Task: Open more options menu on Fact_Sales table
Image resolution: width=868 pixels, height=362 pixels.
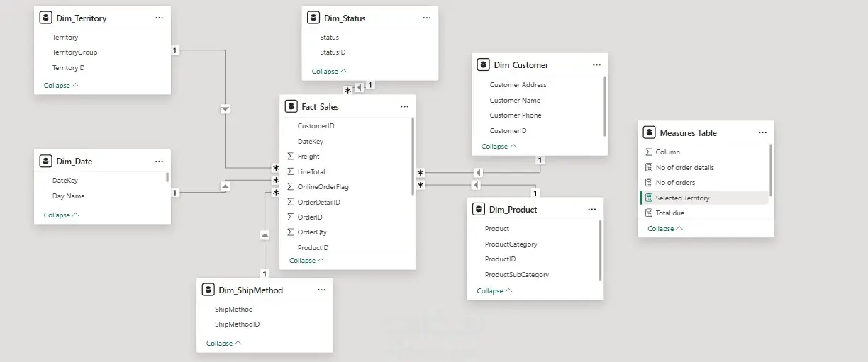Action: pyautogui.click(x=404, y=107)
